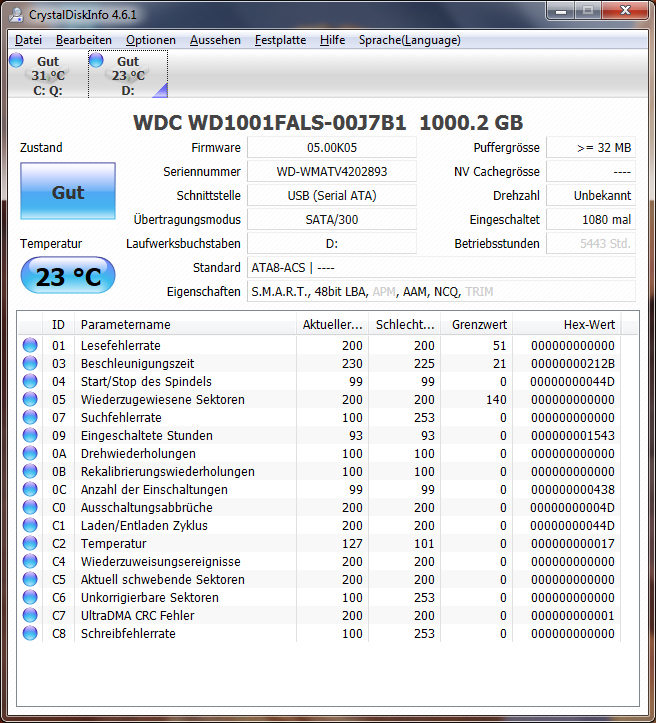
Task: Click the Drehzahl field Unbekannt
Action: tap(591, 196)
